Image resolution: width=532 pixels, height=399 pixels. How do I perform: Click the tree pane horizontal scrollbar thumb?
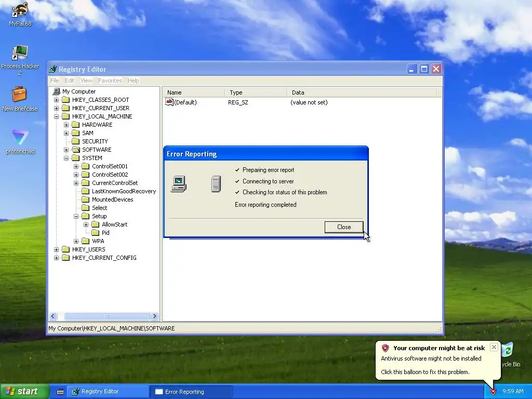click(107, 316)
